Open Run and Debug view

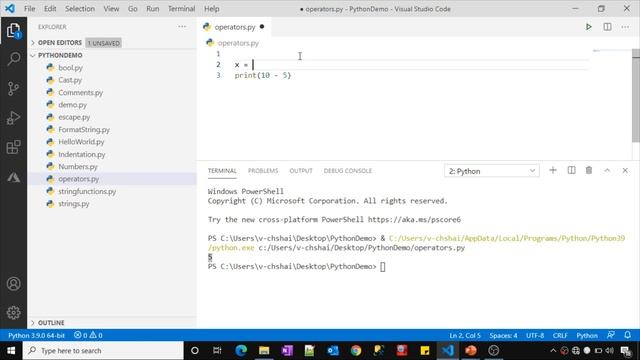13,118
